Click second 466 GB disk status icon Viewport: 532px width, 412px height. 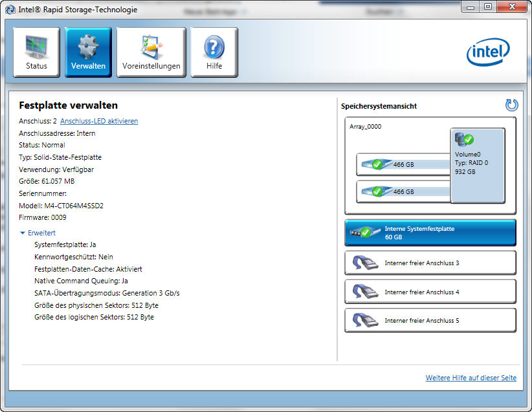376,191
